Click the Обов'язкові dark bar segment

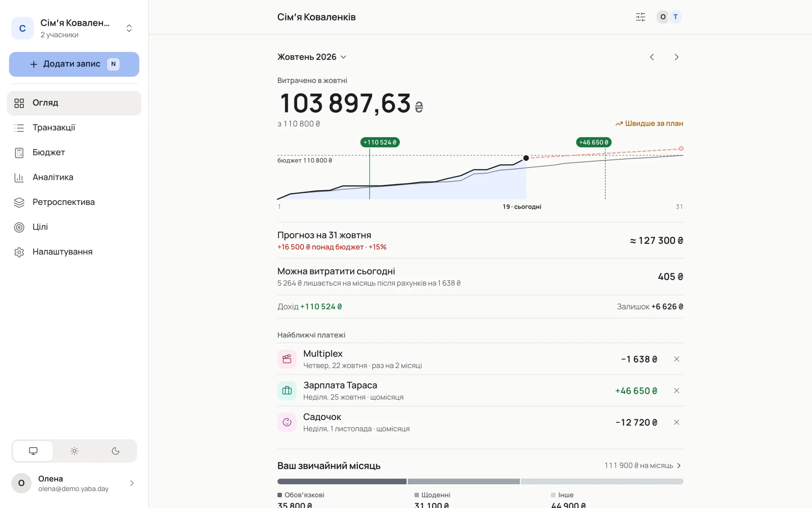[342, 481]
